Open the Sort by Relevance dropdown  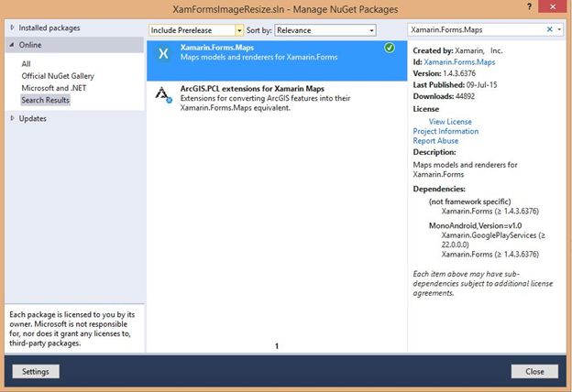tap(325, 30)
